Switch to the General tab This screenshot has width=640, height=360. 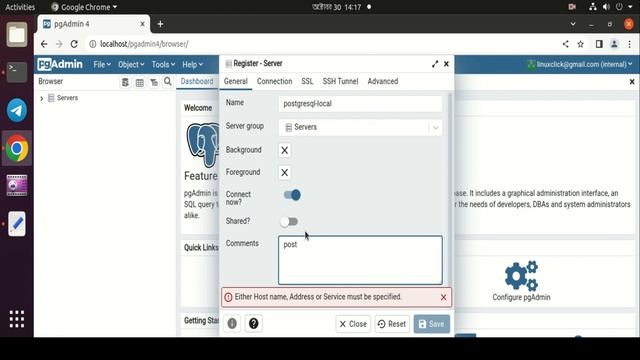coord(236,81)
